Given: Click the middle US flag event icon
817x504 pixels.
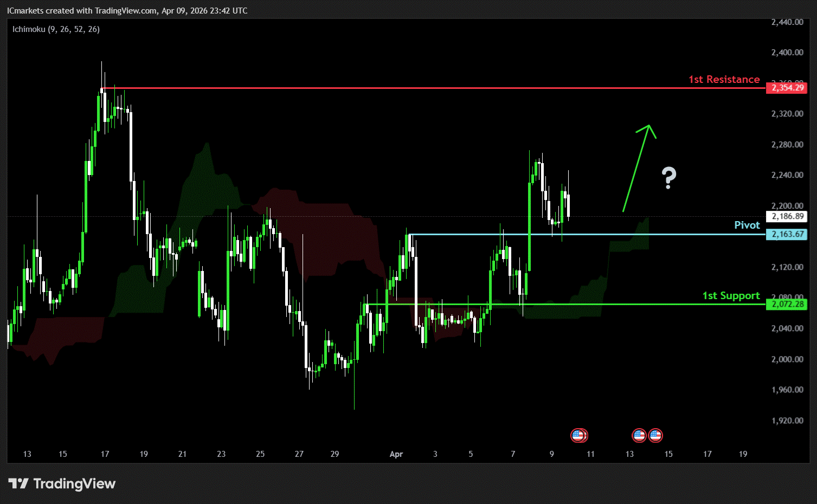Looking at the screenshot, I should [639, 435].
